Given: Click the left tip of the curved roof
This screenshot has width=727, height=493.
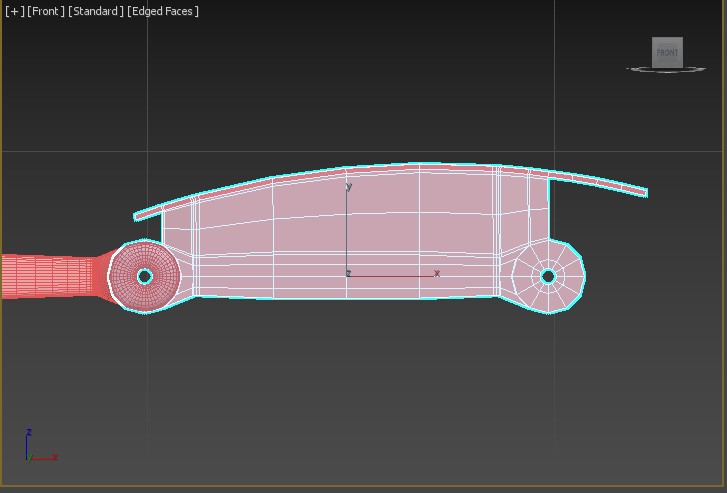Looking at the screenshot, I should 138,214.
